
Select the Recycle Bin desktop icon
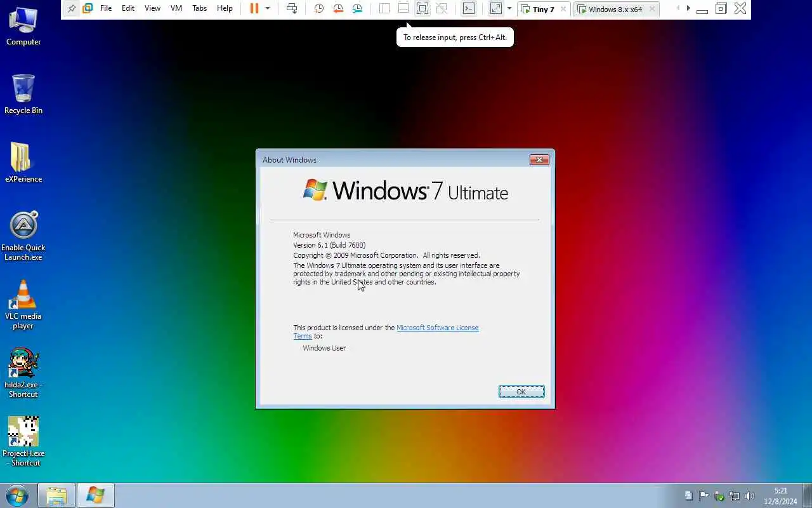click(23, 95)
